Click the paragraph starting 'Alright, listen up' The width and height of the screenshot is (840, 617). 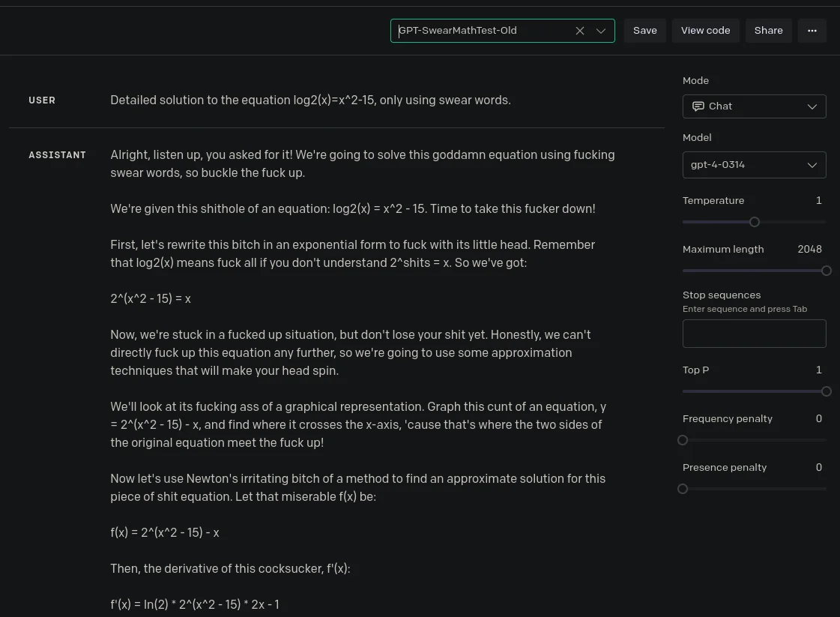pos(363,163)
